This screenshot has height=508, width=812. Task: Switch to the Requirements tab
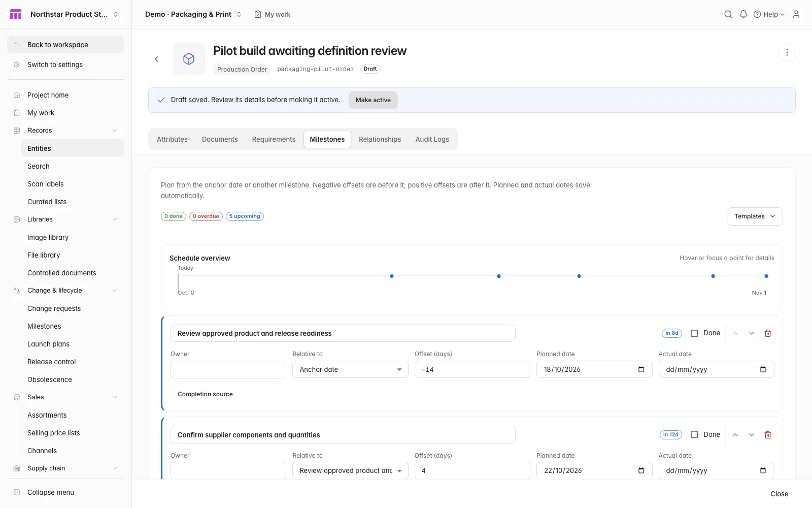pyautogui.click(x=274, y=139)
